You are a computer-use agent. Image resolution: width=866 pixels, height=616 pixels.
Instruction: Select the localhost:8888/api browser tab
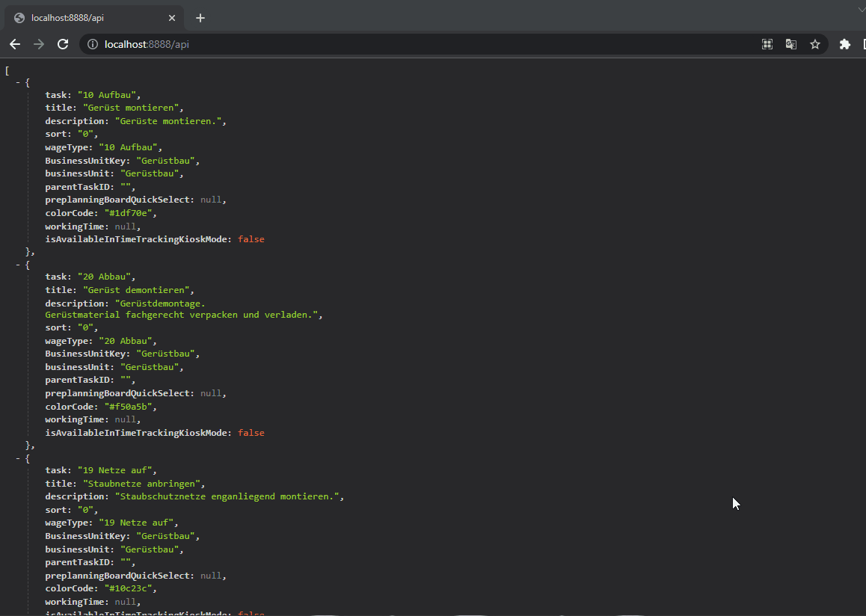point(90,17)
